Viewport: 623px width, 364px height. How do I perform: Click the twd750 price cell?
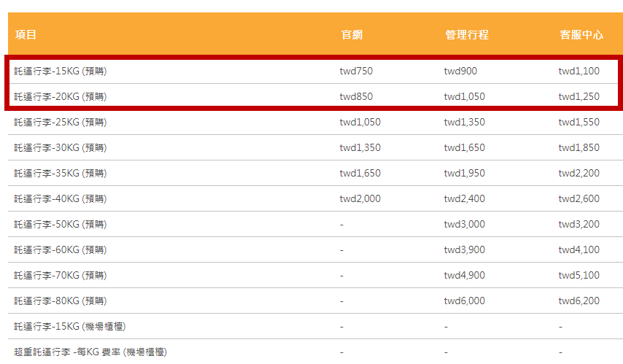coord(356,71)
